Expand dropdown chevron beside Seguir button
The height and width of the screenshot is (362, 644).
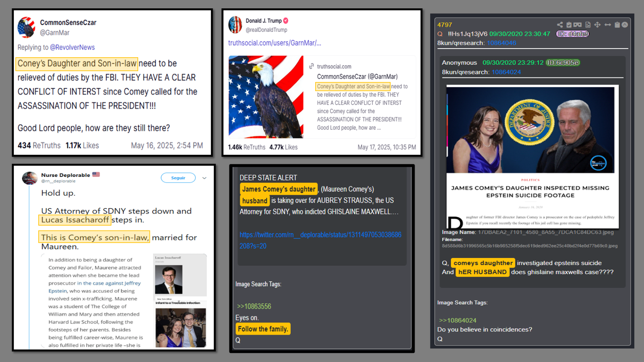pos(204,178)
